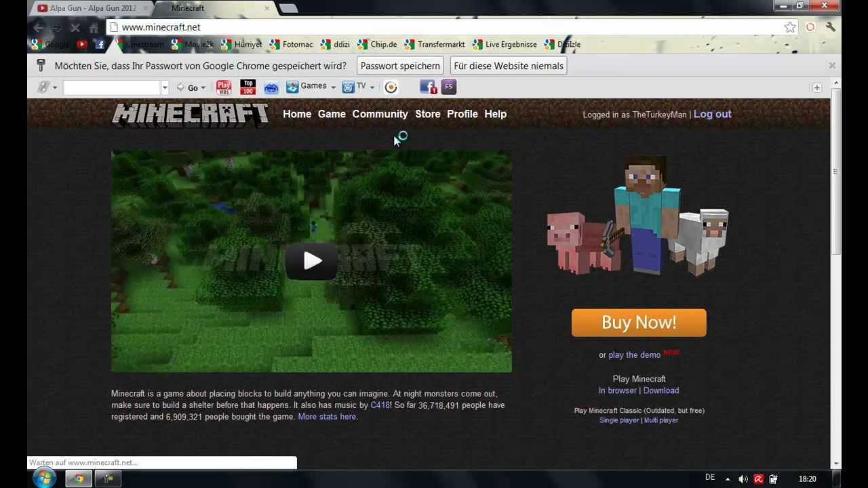The height and width of the screenshot is (488, 868).
Task: Click the taskbar clock showing 18:20
Action: 807,479
